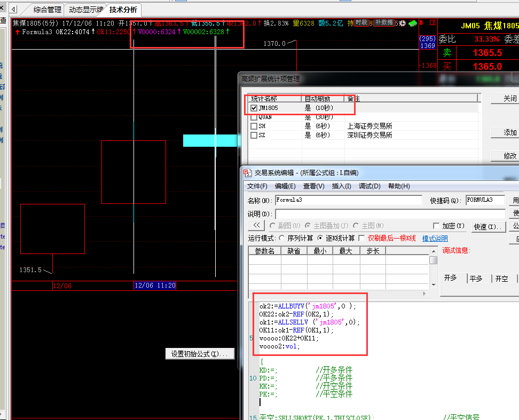Click the green chip icon in chart header
Viewport: 519px width, 420px height.
(x=413, y=23)
